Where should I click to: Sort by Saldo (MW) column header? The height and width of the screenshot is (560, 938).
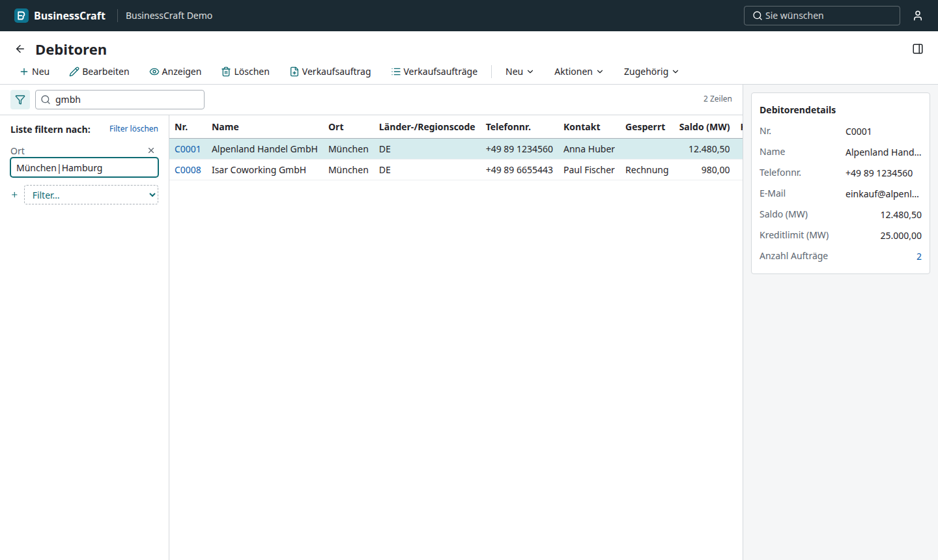click(704, 127)
